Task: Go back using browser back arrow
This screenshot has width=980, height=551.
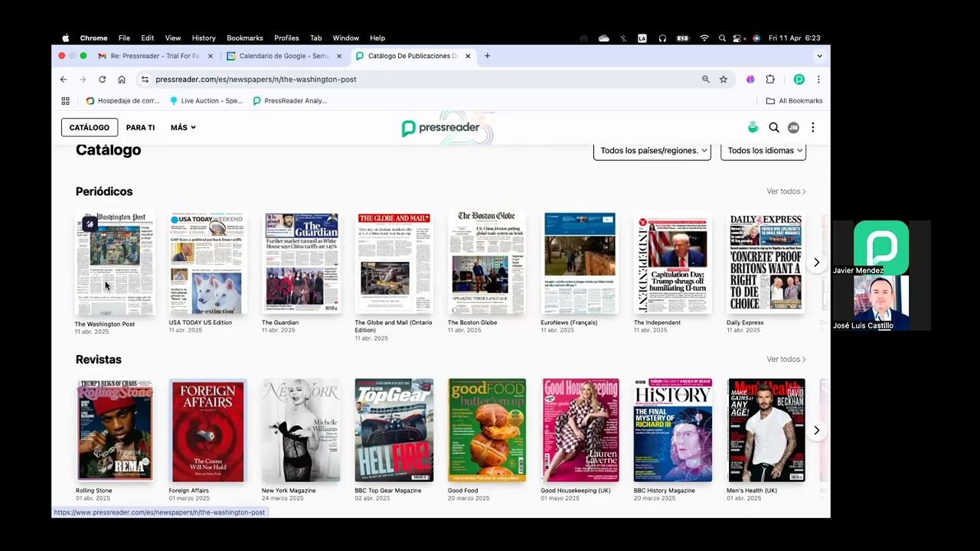Action: pyautogui.click(x=64, y=80)
